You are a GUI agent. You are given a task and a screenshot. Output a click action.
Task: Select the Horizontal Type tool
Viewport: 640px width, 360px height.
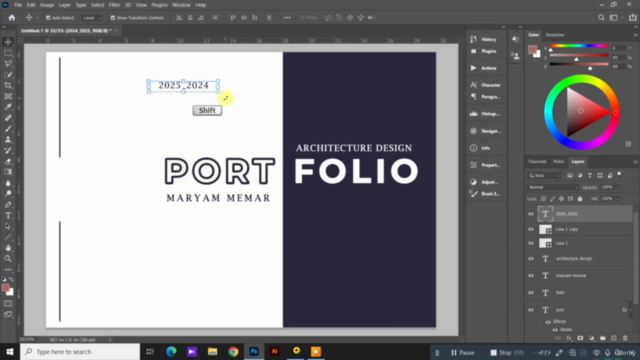(x=8, y=216)
